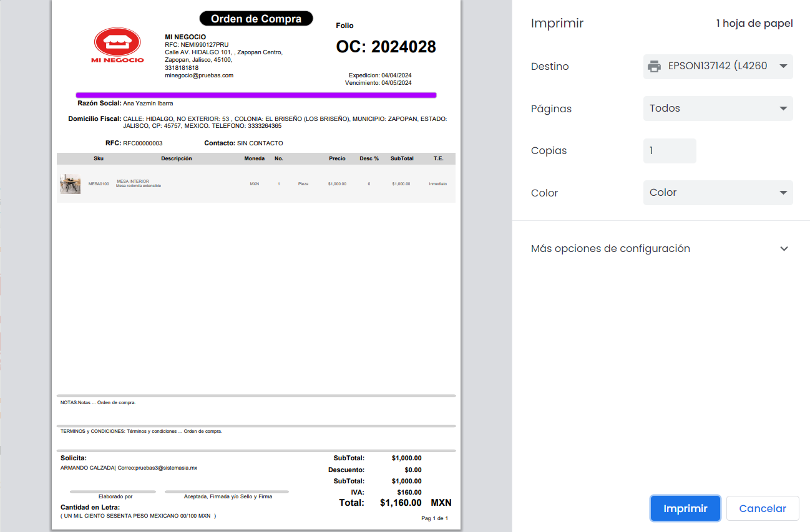Image resolution: width=810 pixels, height=532 pixels.
Task: Click the minegocio@pruebas.com email address
Action: [199, 75]
